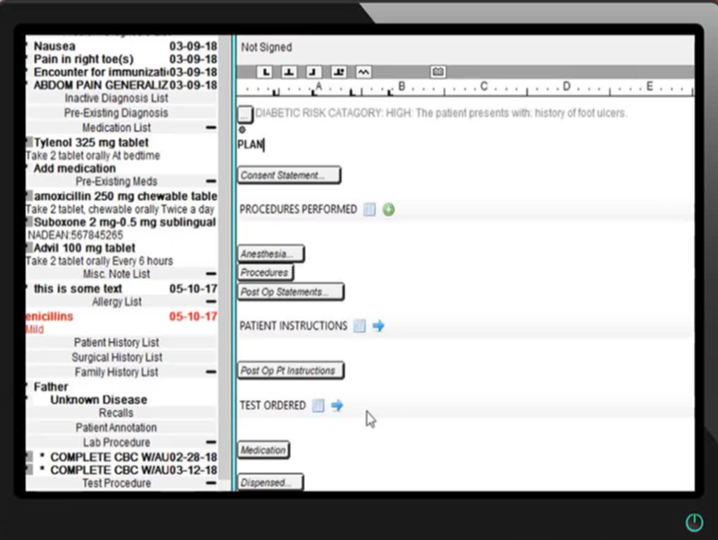
Task: Collapse the Medication List section
Action: point(211,128)
